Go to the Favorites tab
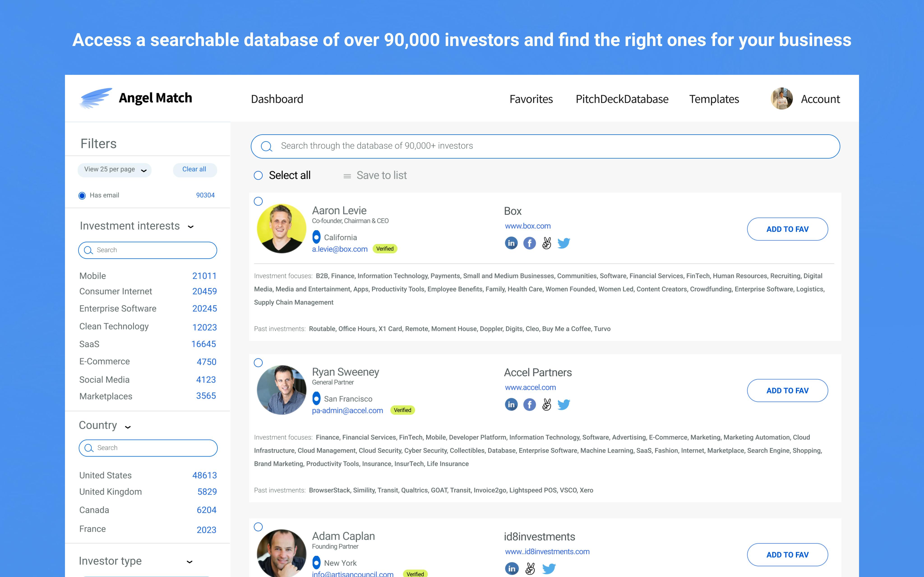Viewport: 924px width, 577px height. (x=531, y=99)
